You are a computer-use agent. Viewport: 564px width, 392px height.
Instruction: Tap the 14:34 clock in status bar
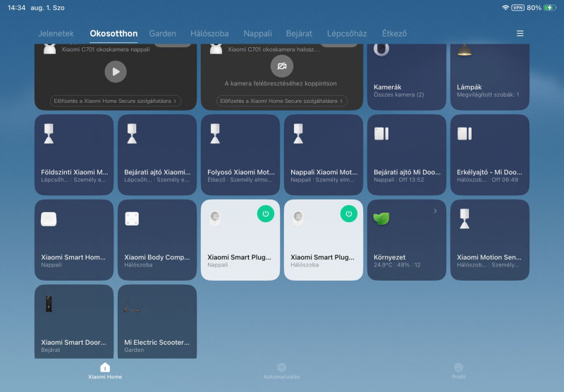(16, 8)
